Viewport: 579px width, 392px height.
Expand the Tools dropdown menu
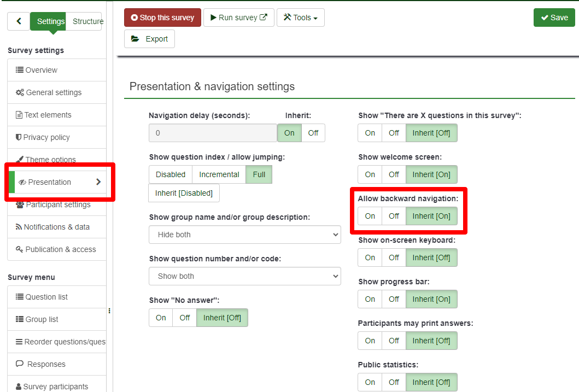(x=300, y=17)
